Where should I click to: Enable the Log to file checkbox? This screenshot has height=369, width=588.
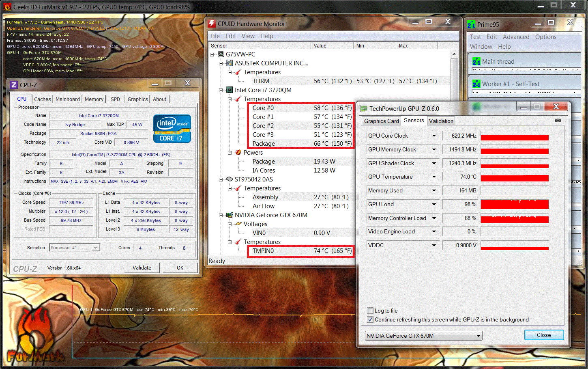pos(370,311)
